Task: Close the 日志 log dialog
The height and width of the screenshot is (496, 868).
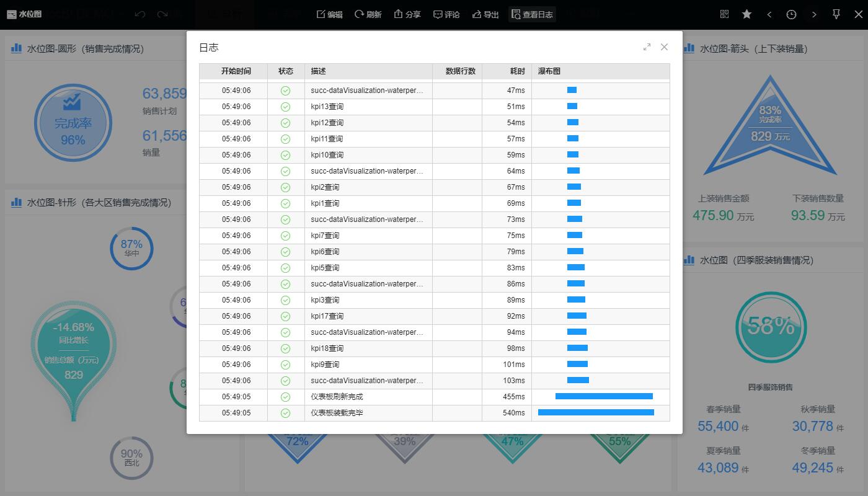Action: click(664, 47)
